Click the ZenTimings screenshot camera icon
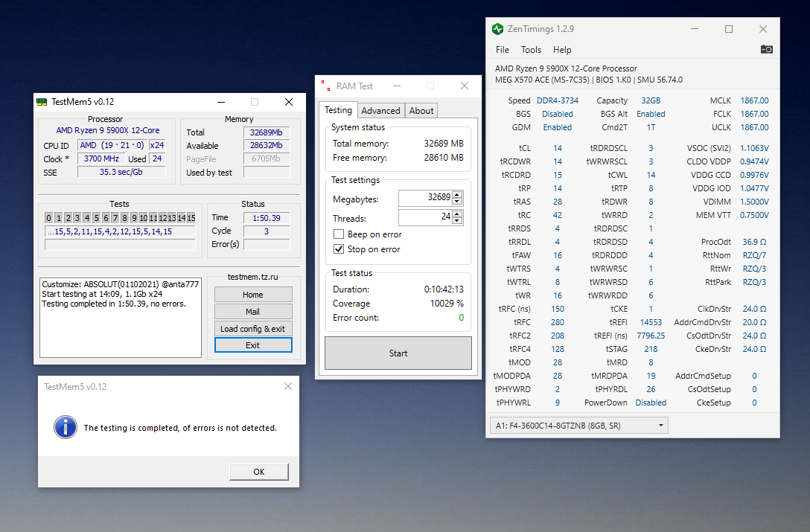Image resolution: width=810 pixels, height=532 pixels. pyautogui.click(x=767, y=49)
